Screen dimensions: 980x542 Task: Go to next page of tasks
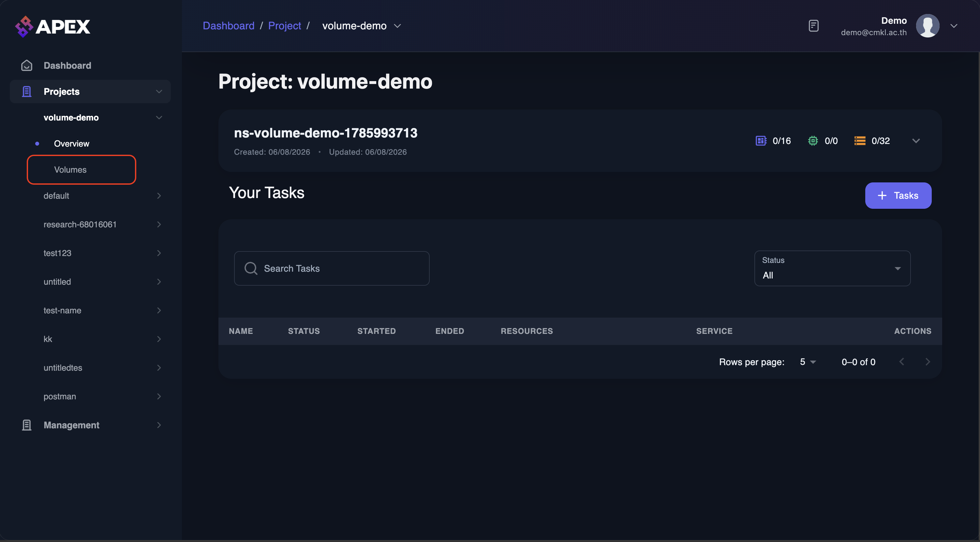click(928, 362)
